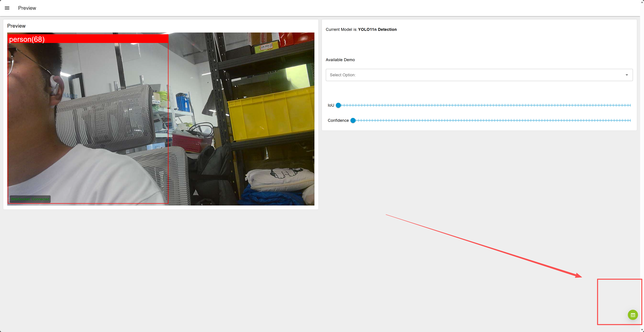This screenshot has height=332, width=644.
Task: Click the WebSocket Connected status badge
Action: (x=30, y=199)
